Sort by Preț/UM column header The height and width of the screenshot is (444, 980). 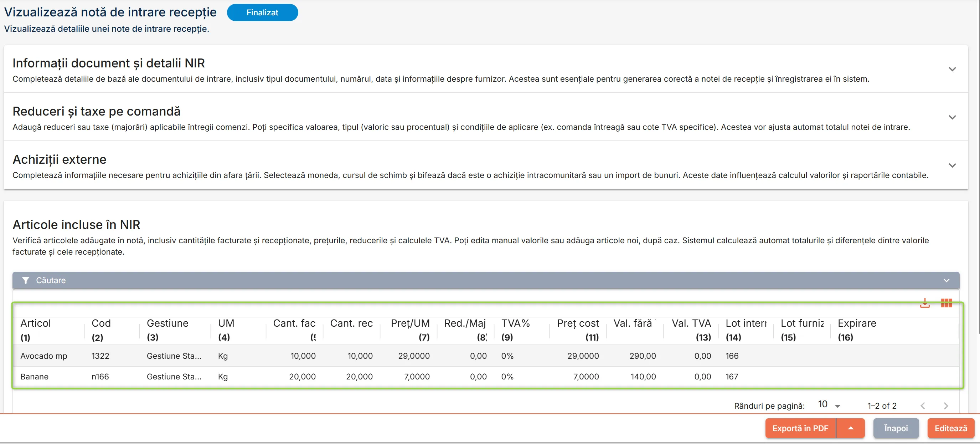[410, 323]
